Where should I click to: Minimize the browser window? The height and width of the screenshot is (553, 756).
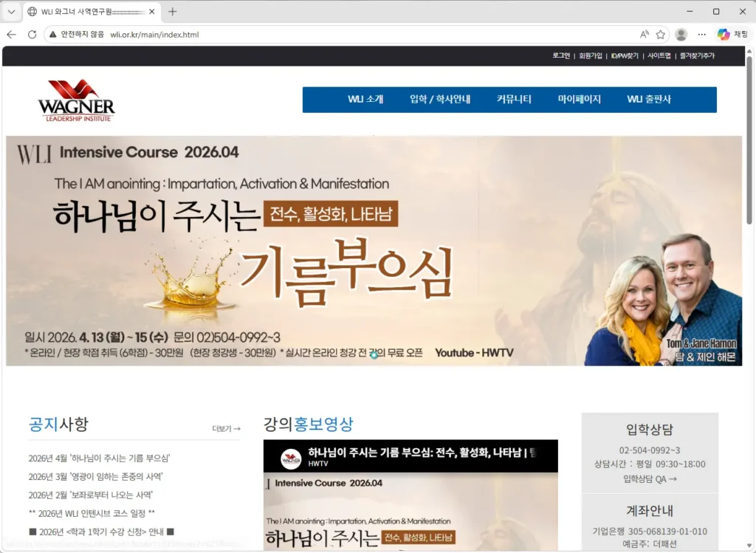(x=690, y=12)
